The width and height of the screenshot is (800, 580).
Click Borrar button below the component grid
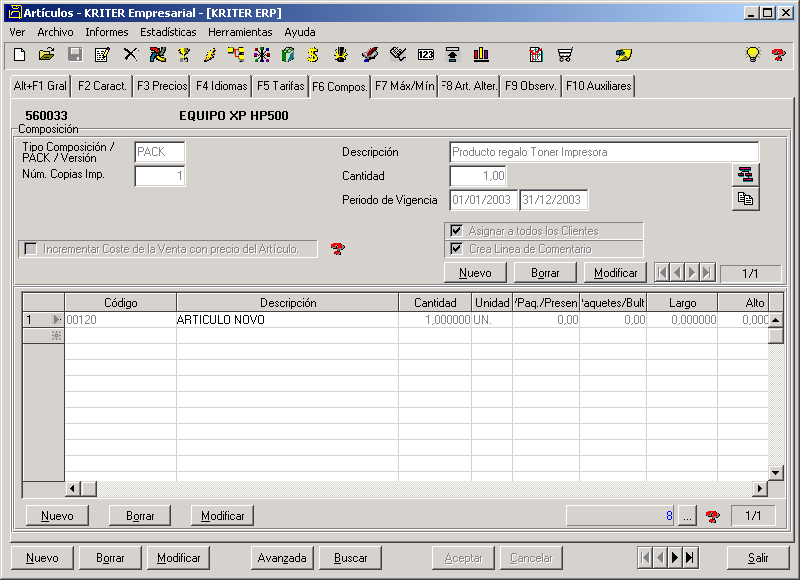tap(140, 516)
